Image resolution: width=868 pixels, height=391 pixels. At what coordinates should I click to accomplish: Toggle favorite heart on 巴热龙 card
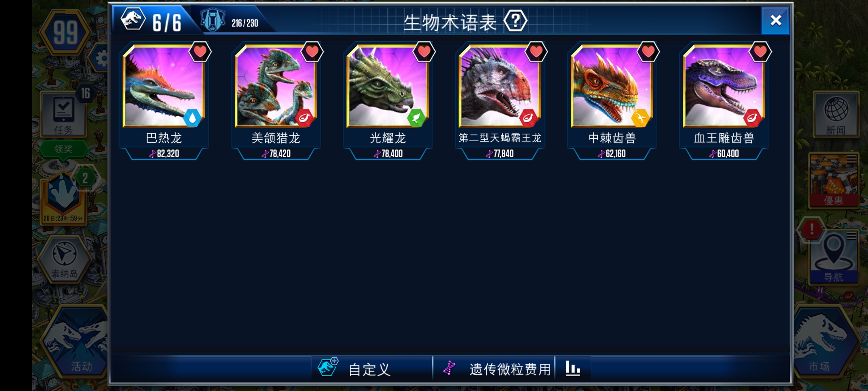(x=200, y=52)
